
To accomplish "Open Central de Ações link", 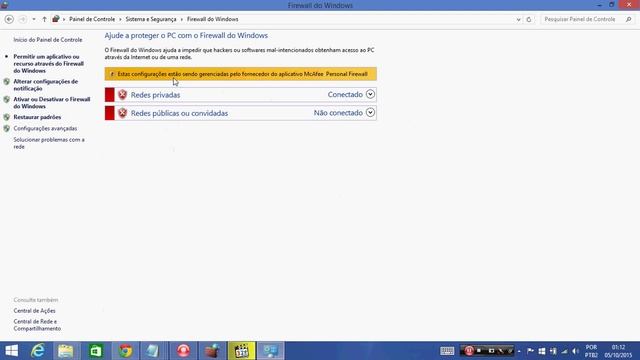I will point(34,311).
